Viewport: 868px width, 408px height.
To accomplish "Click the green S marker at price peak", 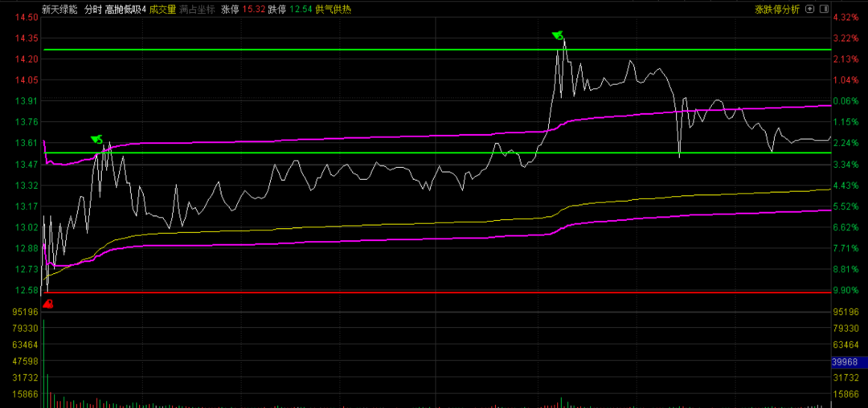I will click(x=557, y=35).
